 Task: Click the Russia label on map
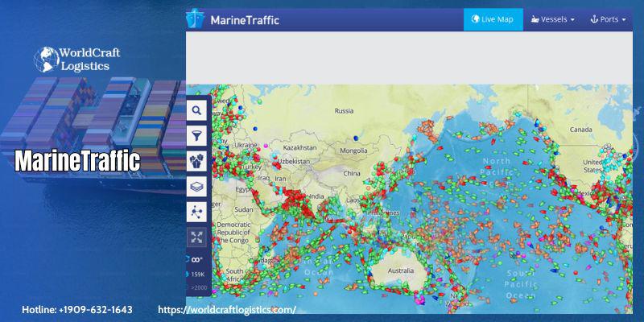344,111
